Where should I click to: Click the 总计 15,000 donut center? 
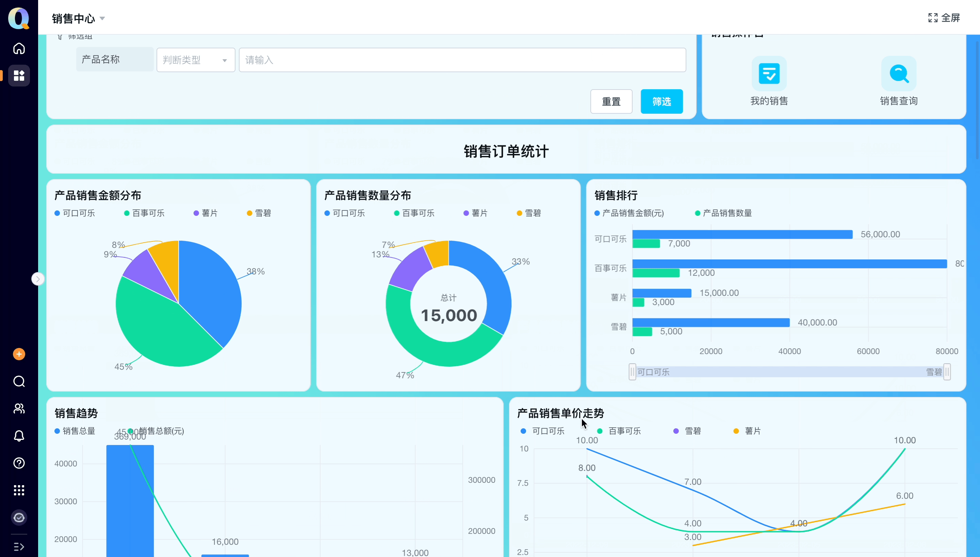pos(449,308)
